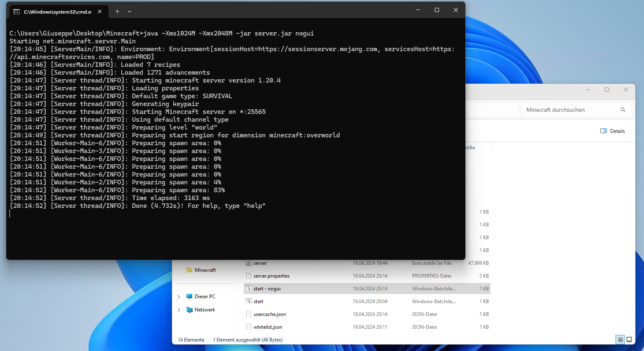
Task: Click 14 Elemente in status bar
Action: point(191,340)
